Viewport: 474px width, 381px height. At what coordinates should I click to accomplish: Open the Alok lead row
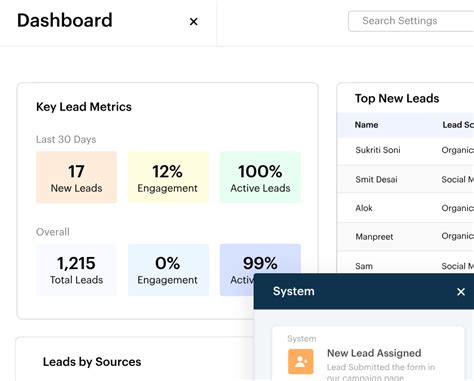click(406, 208)
